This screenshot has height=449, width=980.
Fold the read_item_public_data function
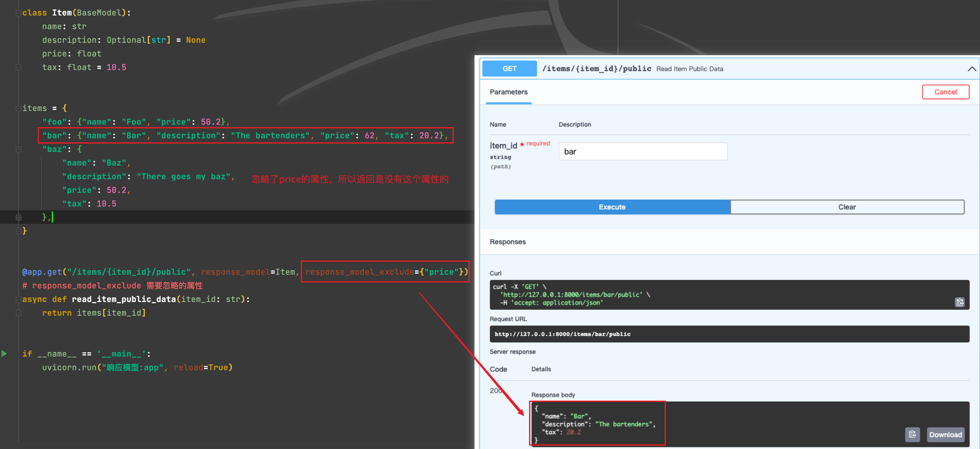[x=18, y=300]
